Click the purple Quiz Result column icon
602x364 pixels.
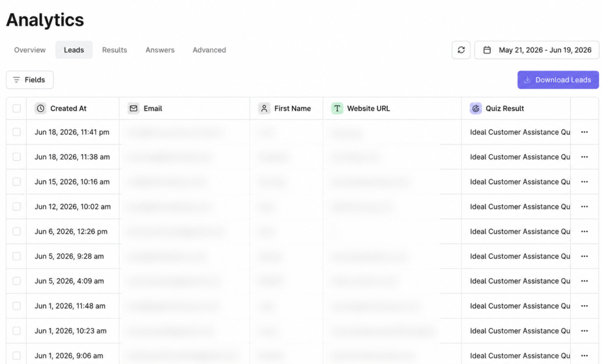[476, 109]
